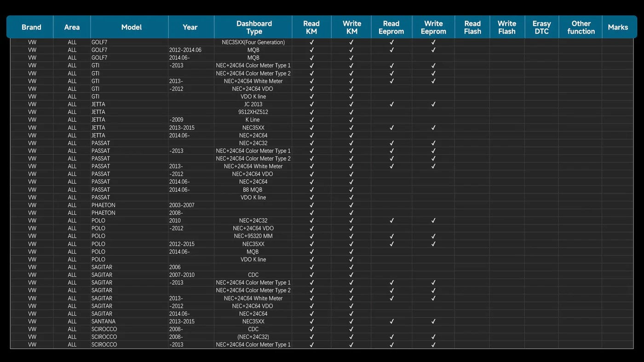Screen dimensions: 644x362
Task: Select the SANTANA model cell
Action: [103, 322]
